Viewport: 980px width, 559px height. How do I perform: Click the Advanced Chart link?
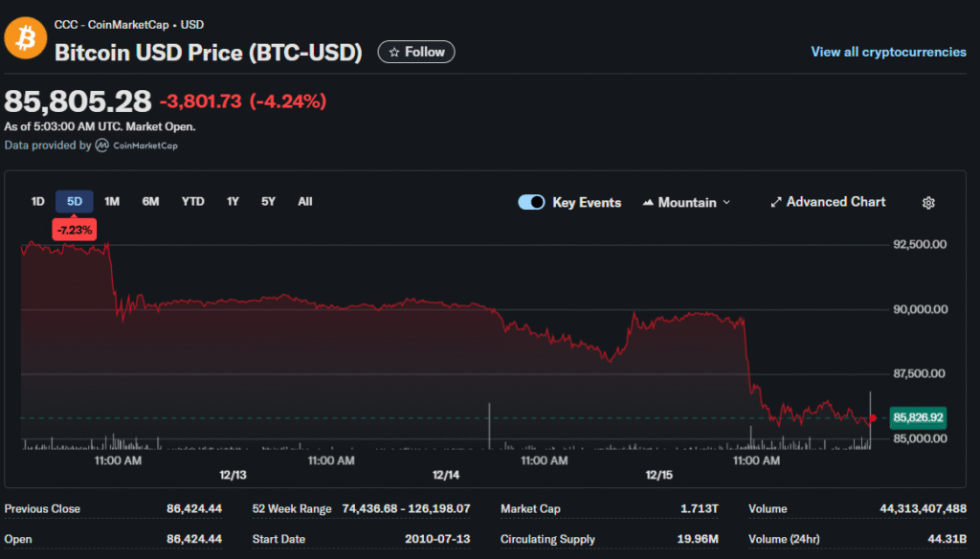pyautogui.click(x=835, y=202)
